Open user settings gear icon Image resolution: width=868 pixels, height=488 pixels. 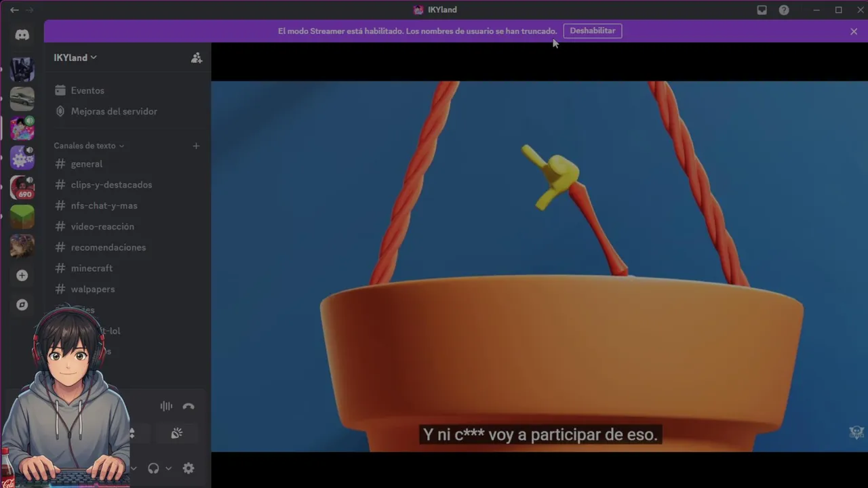pos(189,468)
